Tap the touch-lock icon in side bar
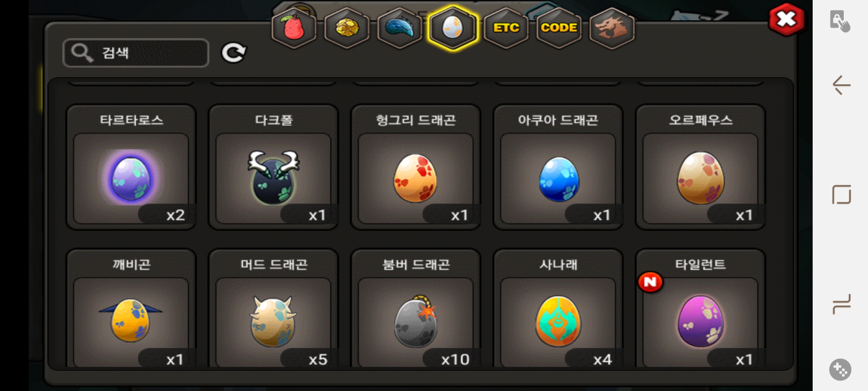The width and height of the screenshot is (868, 391). point(840,21)
